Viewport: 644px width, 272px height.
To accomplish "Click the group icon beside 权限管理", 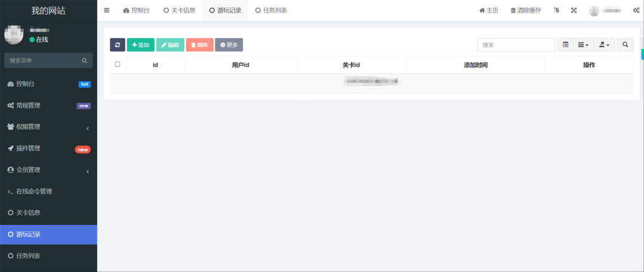I will point(11,126).
